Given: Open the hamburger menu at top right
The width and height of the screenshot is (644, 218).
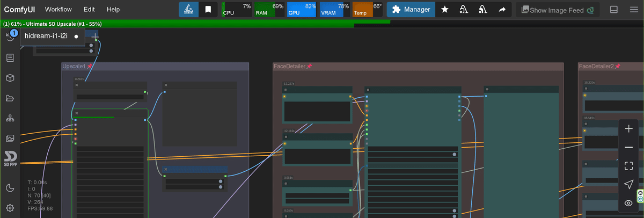Looking at the screenshot, I should pos(633,10).
